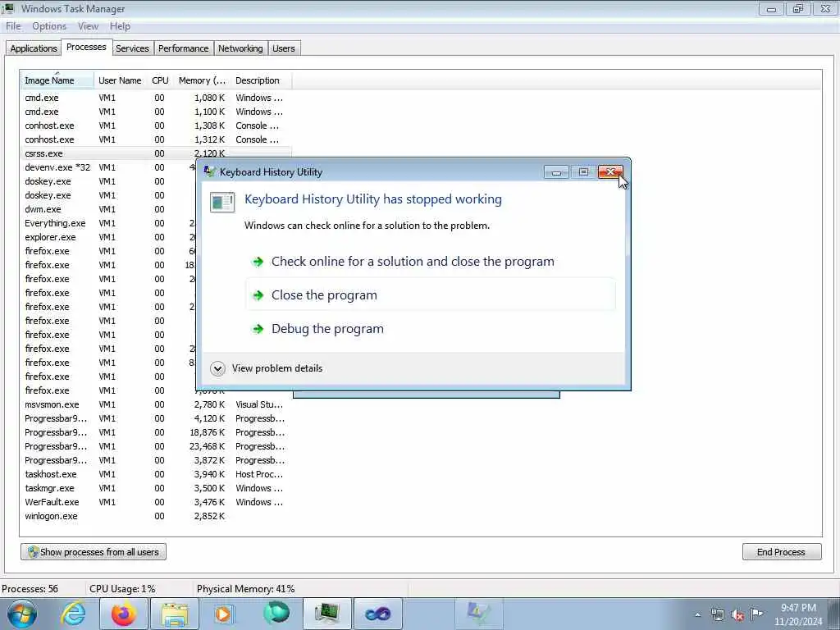The height and width of the screenshot is (630, 840).
Task: Select the Progressbar process using 18,876 K
Action: [157, 432]
